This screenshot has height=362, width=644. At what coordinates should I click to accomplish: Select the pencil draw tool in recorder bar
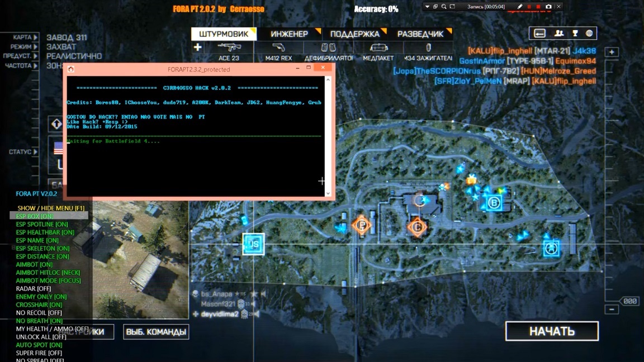click(x=519, y=7)
